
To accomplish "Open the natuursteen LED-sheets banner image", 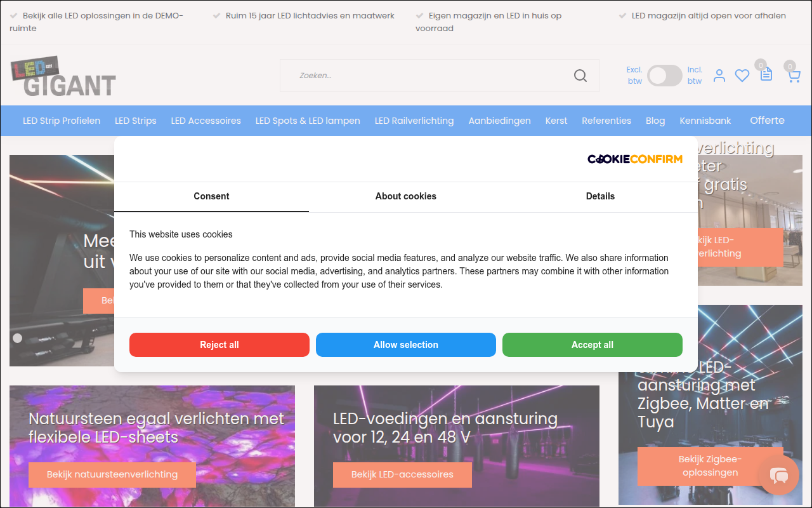I will [x=152, y=446].
